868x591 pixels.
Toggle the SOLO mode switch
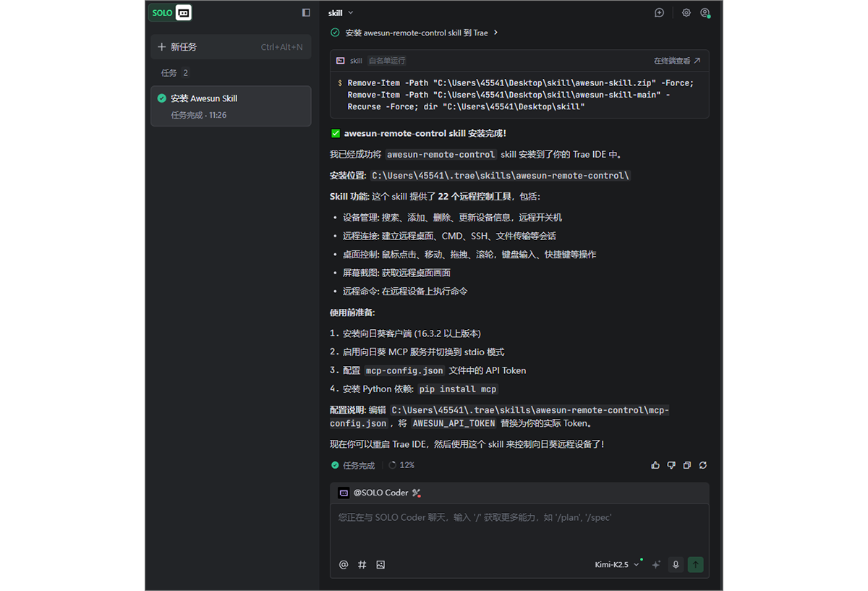[x=171, y=12]
